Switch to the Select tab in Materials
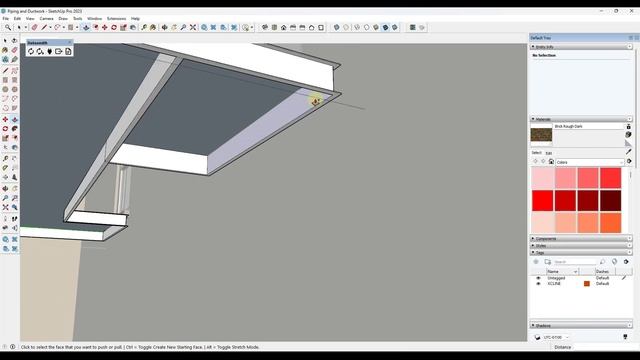The height and width of the screenshot is (360, 640). 537,153
